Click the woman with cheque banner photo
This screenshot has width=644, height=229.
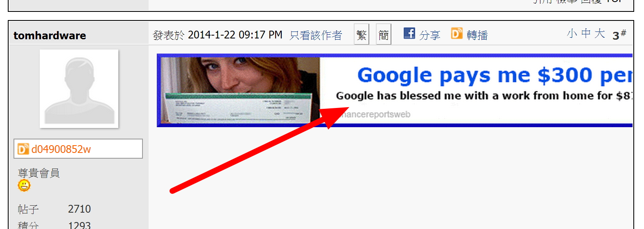click(240, 90)
